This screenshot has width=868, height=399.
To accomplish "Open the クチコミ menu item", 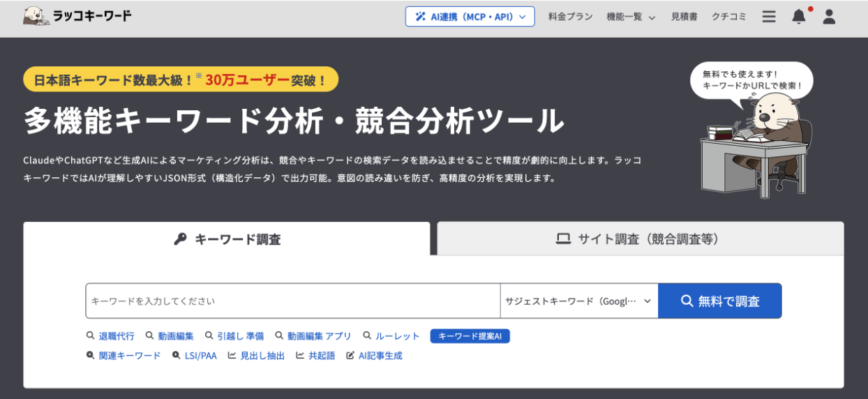I will [x=728, y=17].
